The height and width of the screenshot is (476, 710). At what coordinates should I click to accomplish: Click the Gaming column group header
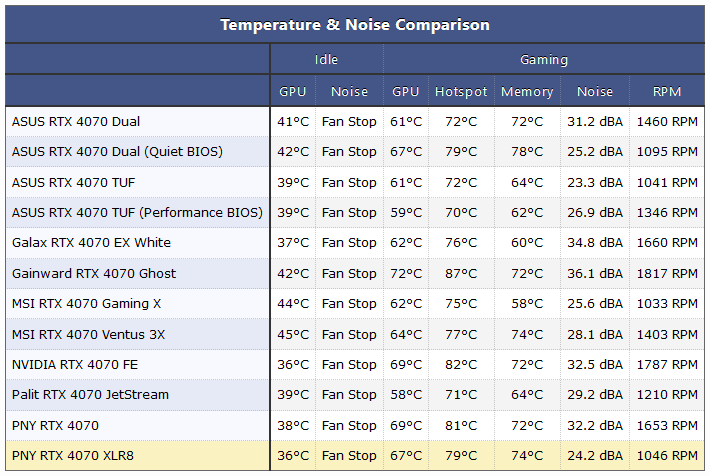tap(544, 60)
